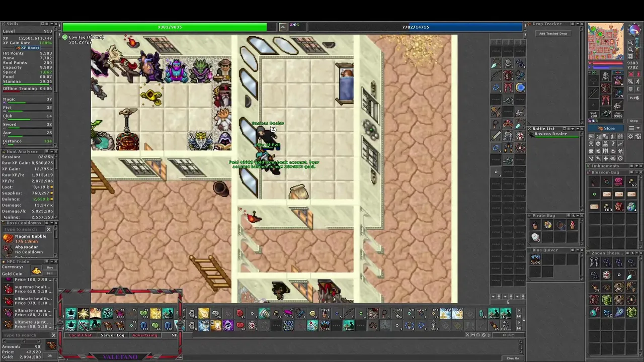Zoom in the minimap
Screen dimensions: 644x362
click(x=631, y=49)
